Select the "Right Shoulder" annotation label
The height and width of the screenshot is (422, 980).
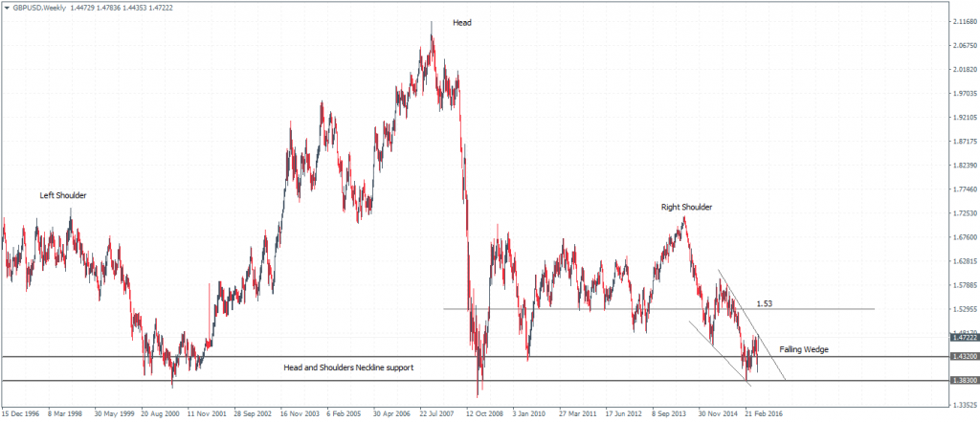tap(687, 207)
